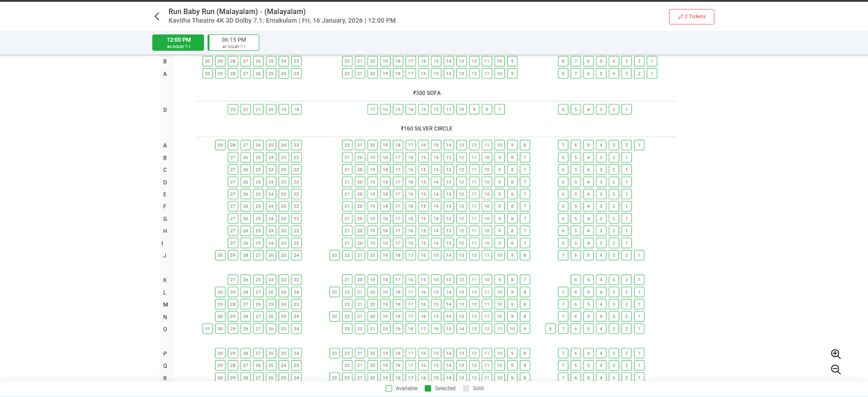
Task: Select Silver Circle row O seat 8
Action: click(x=550, y=329)
